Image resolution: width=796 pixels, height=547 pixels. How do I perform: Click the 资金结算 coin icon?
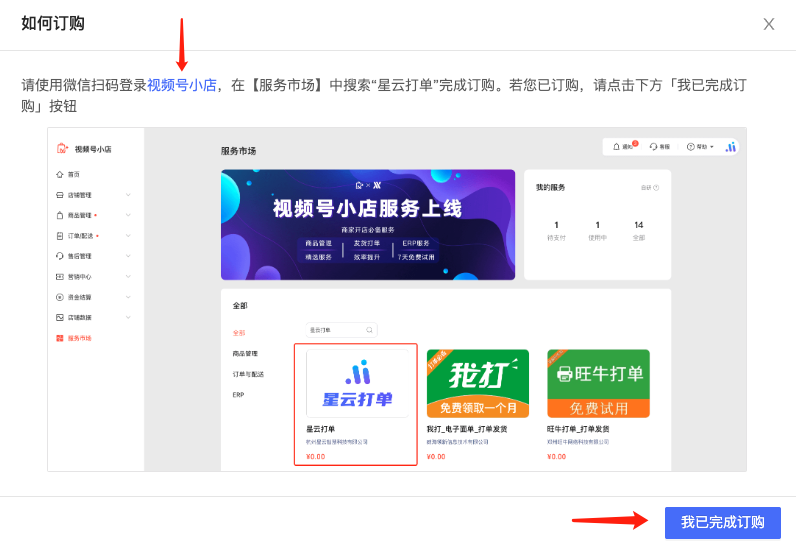tap(59, 297)
